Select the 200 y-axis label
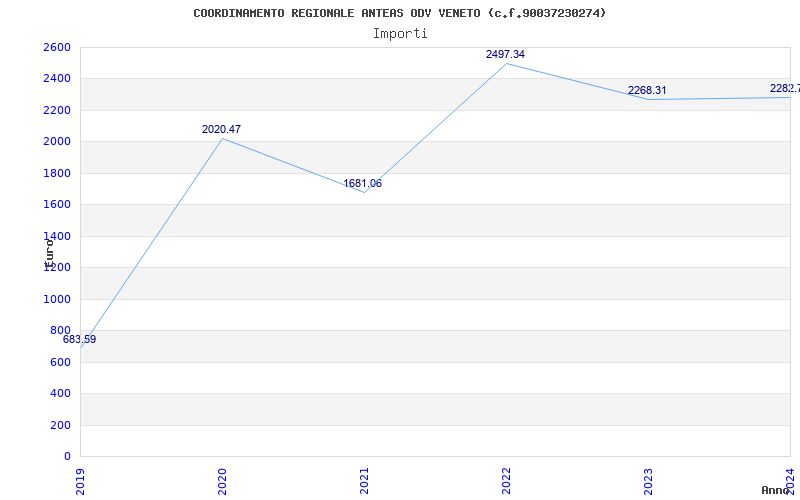Image resolution: width=800 pixels, height=500 pixels. pyautogui.click(x=60, y=426)
